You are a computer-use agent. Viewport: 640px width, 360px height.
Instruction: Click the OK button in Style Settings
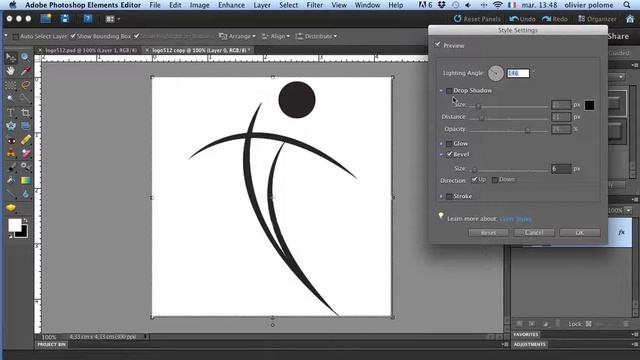580,233
